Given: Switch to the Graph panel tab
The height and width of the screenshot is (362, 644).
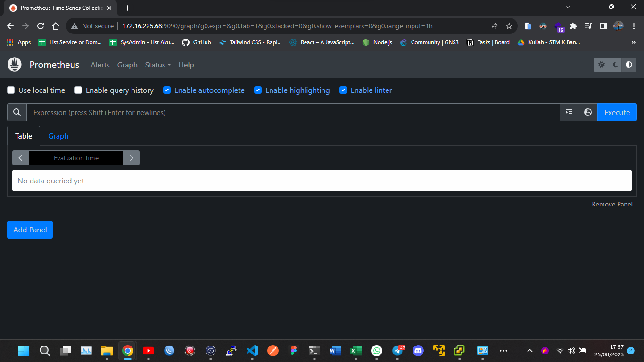Looking at the screenshot, I should (58, 136).
